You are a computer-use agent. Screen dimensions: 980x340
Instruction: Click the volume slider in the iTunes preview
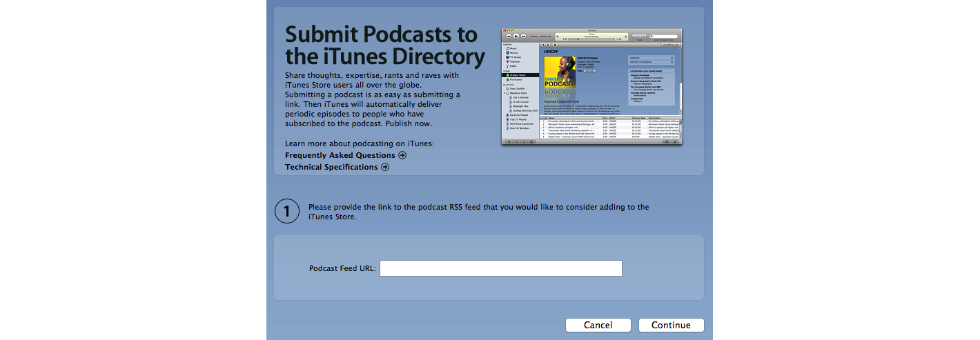540,36
